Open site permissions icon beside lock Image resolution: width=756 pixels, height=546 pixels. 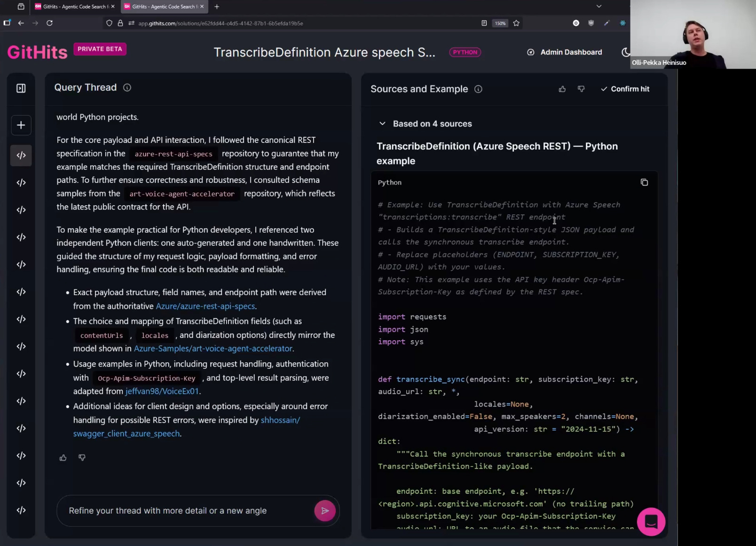(131, 23)
